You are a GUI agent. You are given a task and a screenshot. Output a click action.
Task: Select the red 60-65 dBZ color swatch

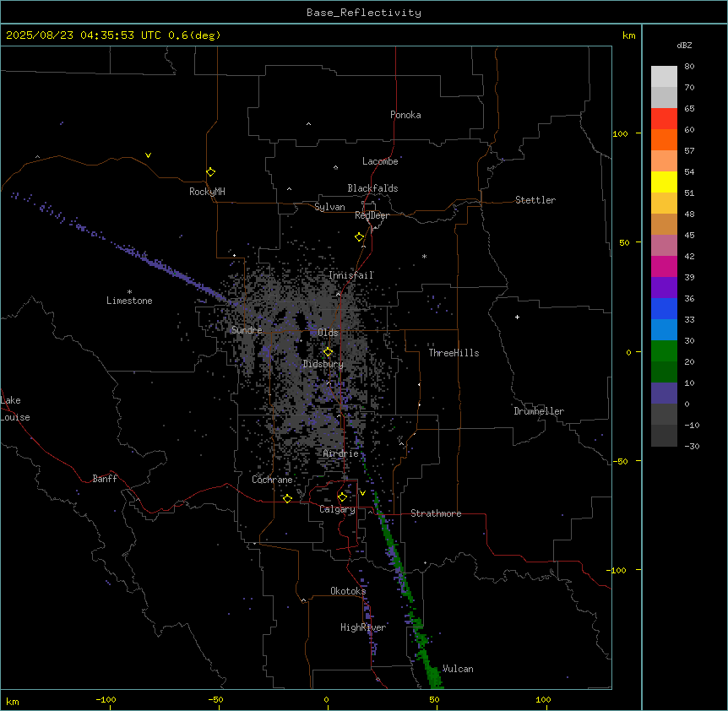(x=664, y=119)
